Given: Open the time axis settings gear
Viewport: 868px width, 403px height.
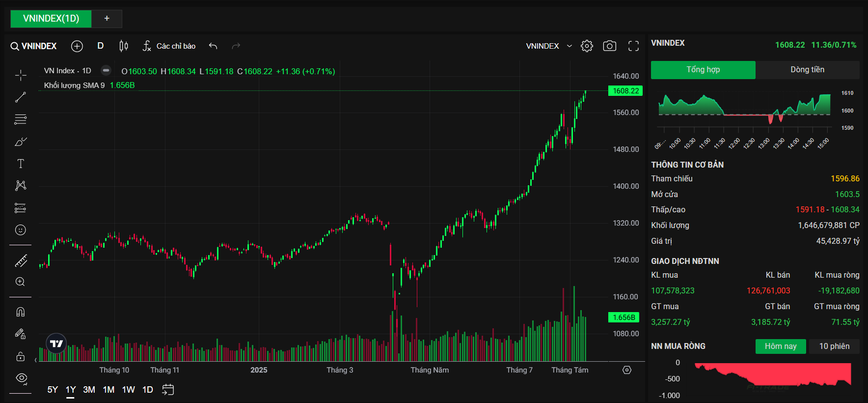Looking at the screenshot, I should point(627,370).
